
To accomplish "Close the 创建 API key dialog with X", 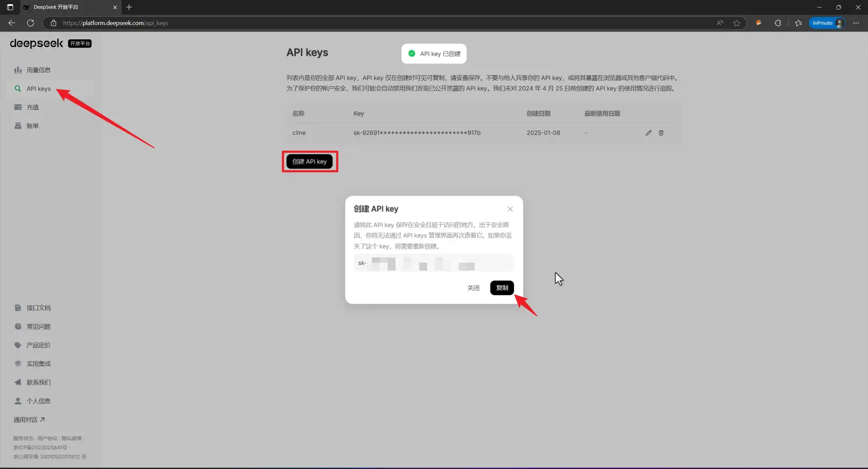I will (510, 209).
